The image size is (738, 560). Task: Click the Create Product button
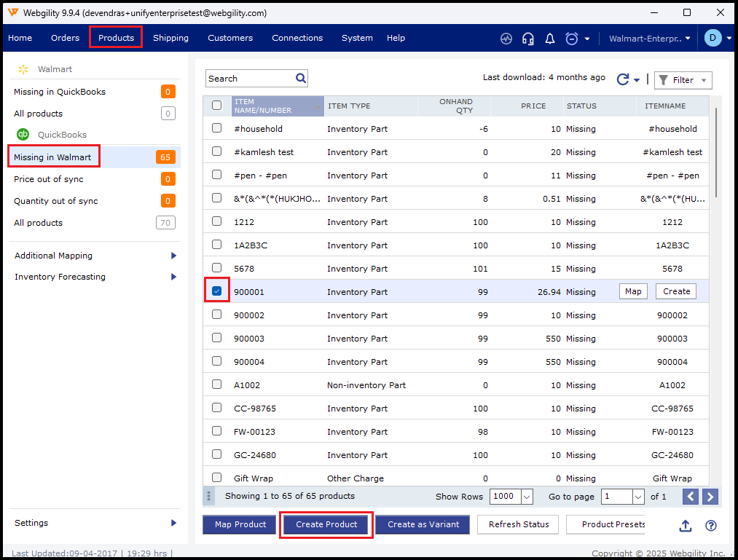click(326, 524)
